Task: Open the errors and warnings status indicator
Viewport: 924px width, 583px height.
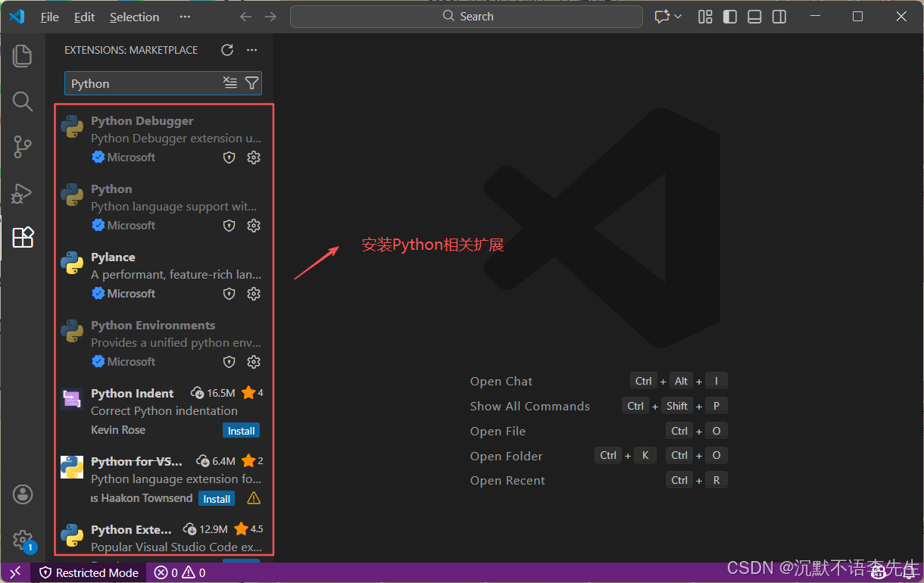Action: [x=180, y=572]
